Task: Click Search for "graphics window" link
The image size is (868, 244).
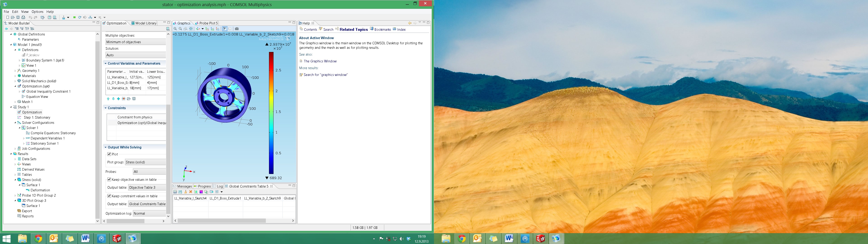Action: [x=325, y=75]
